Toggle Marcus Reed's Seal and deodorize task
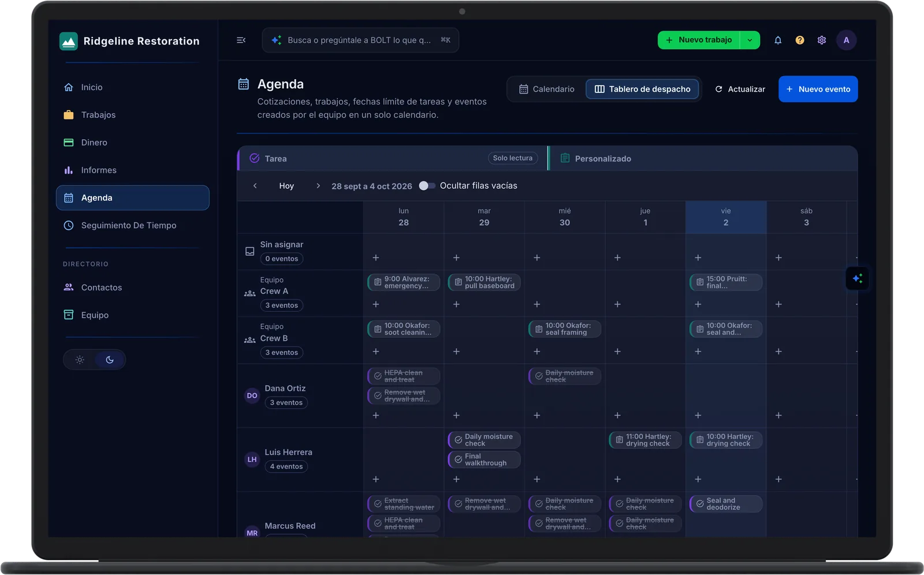The width and height of the screenshot is (924, 575). pyautogui.click(x=700, y=504)
